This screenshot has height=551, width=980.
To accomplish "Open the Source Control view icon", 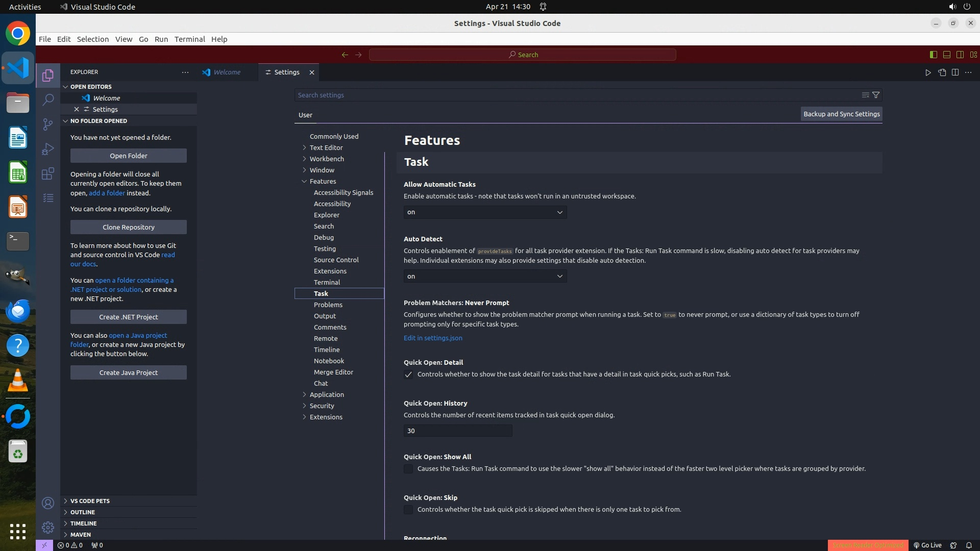I will [48, 124].
